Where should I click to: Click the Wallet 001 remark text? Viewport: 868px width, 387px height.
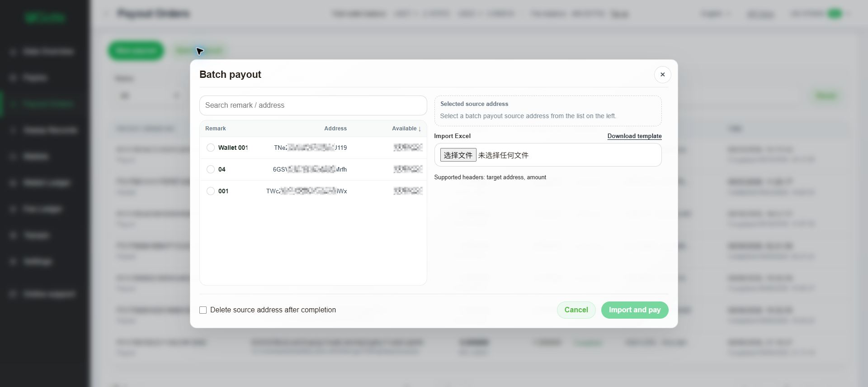pyautogui.click(x=233, y=148)
